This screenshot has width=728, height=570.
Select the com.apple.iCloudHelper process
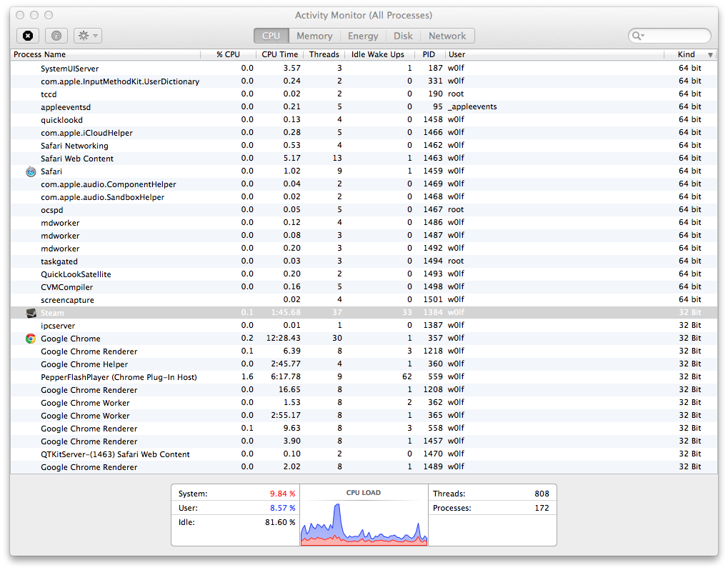pos(364,133)
